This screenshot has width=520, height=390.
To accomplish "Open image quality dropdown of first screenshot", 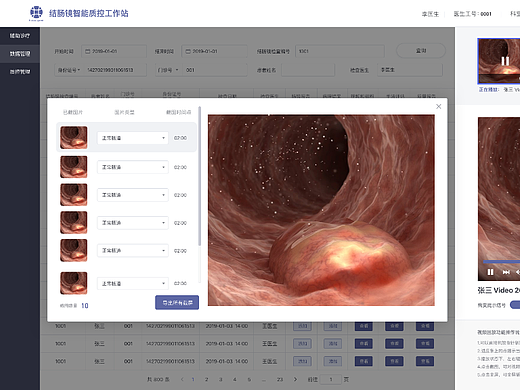I will point(133,138).
